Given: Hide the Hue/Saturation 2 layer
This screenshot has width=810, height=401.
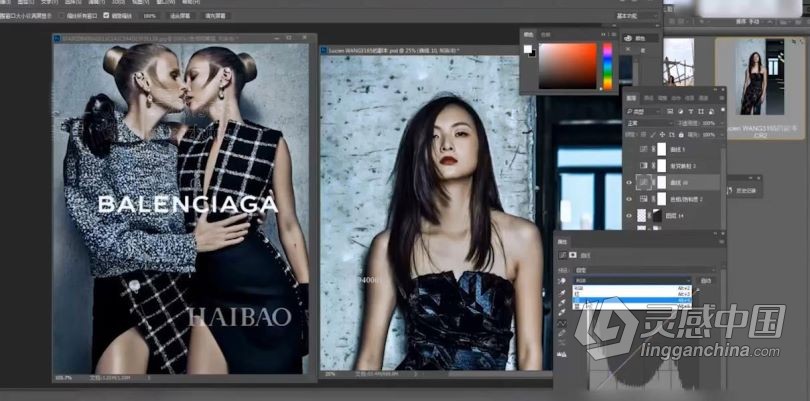Looking at the screenshot, I should 629,199.
